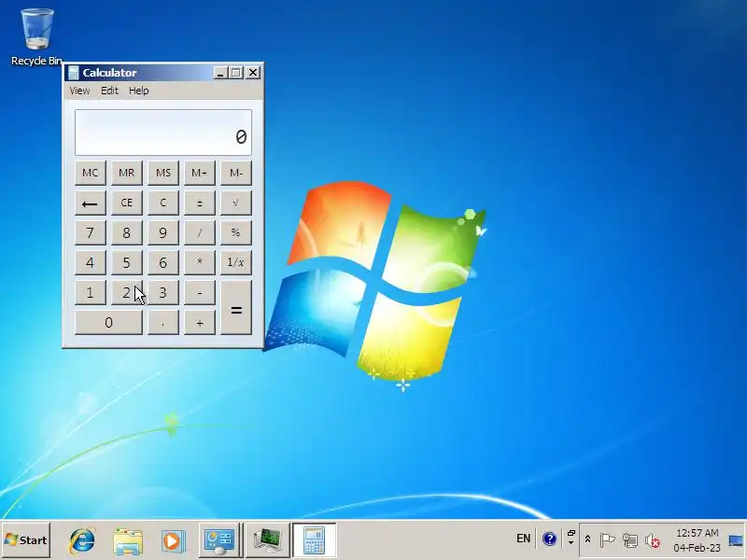The width and height of the screenshot is (747, 560).
Task: Click the square root key
Action: [x=236, y=203]
